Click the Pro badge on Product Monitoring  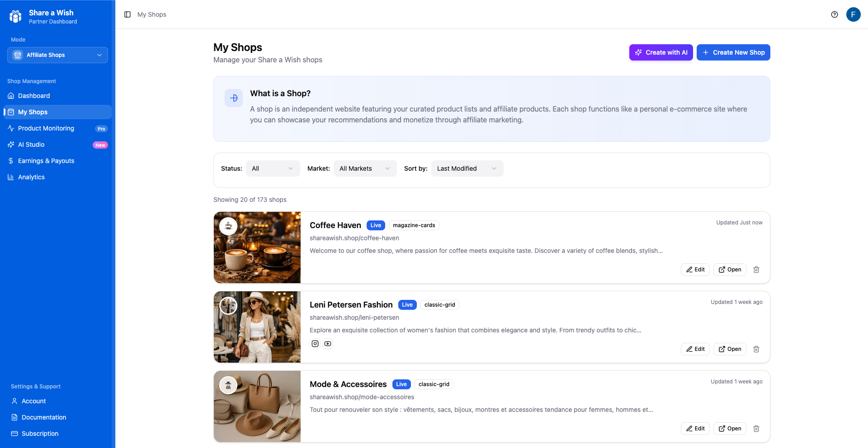point(101,129)
